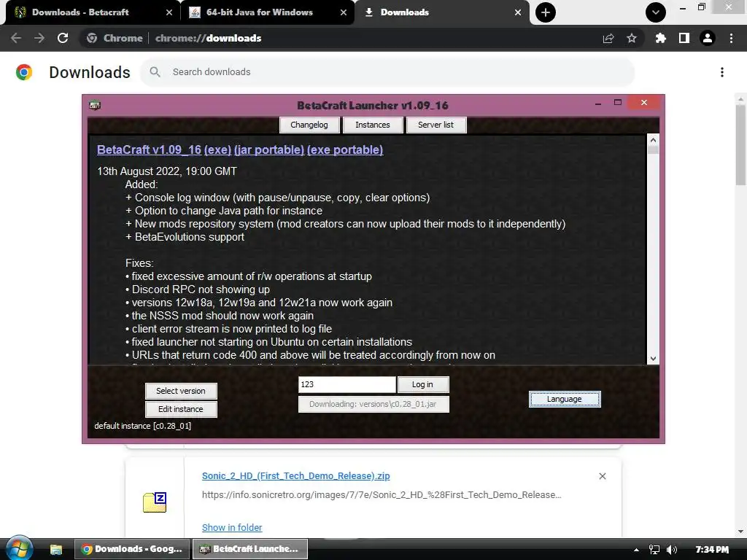Open the tab search dropdown

point(656,12)
